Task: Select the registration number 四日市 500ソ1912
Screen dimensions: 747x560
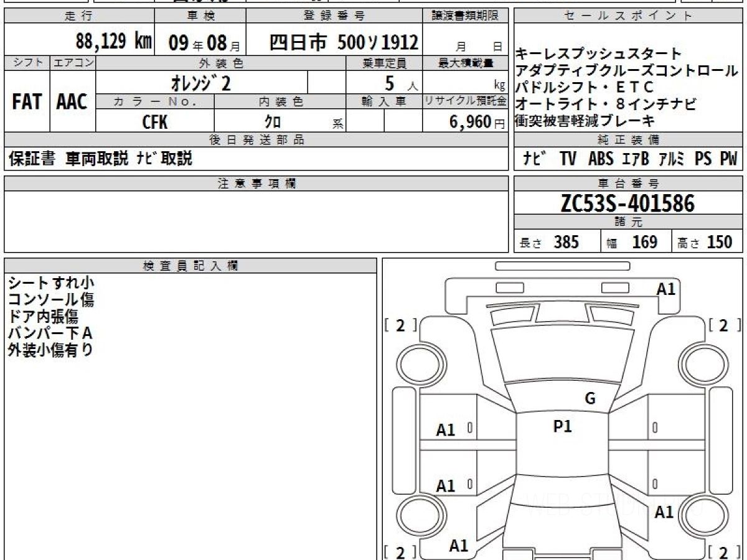Action: 343,42
